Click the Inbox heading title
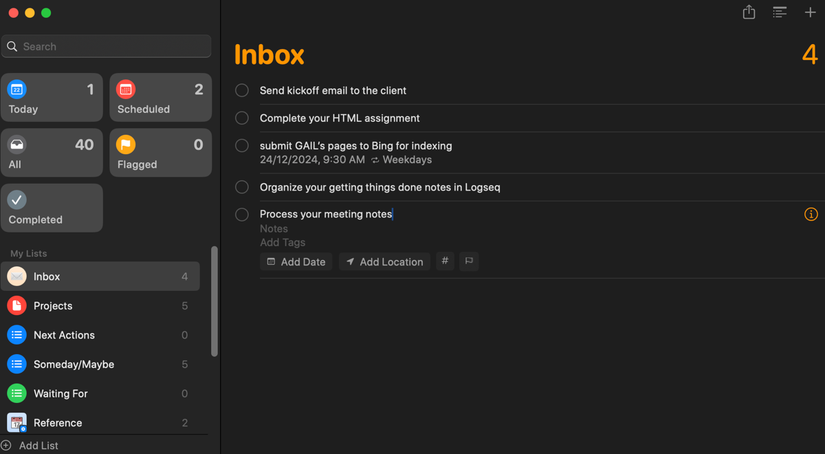825x454 pixels. (x=269, y=55)
